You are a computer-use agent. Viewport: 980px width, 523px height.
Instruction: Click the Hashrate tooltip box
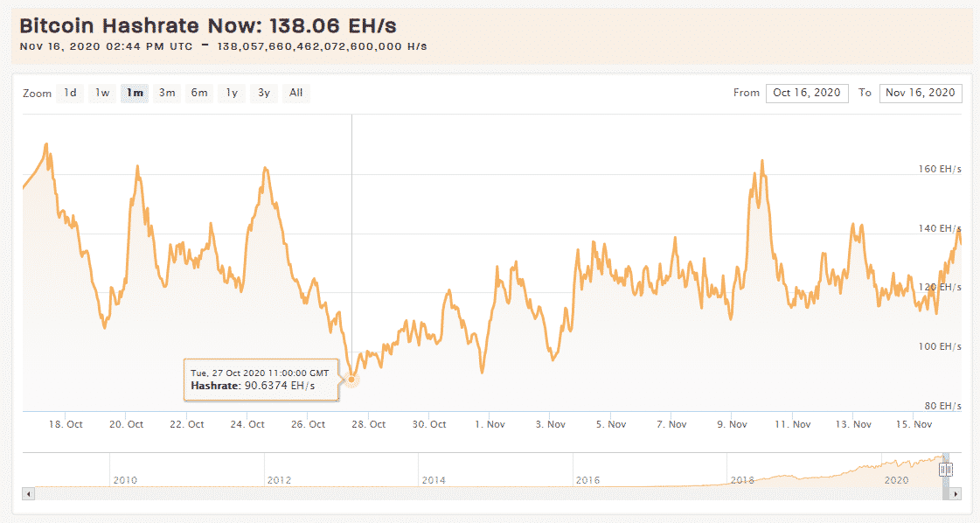261,379
